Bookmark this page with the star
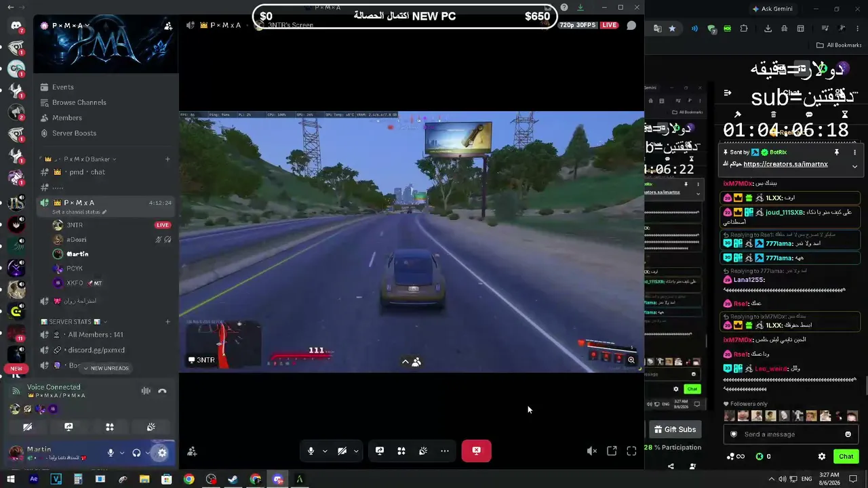The width and height of the screenshot is (868, 488). click(x=672, y=28)
